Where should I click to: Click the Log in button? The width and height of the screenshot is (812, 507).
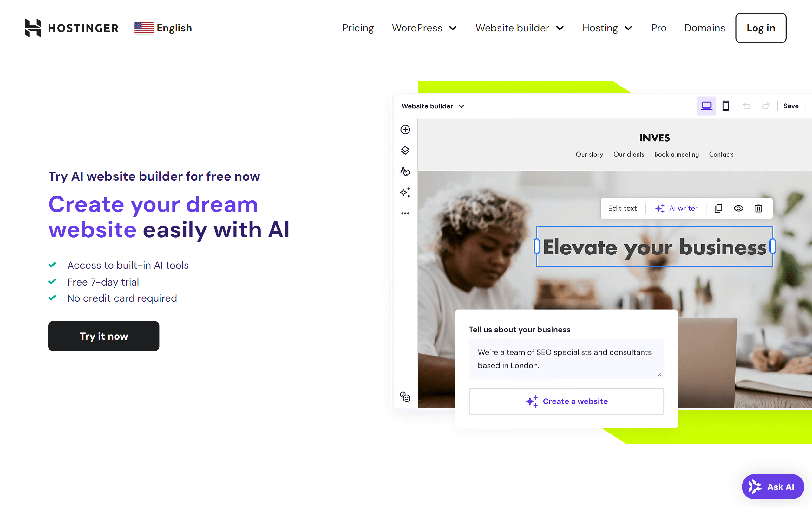pos(761,28)
